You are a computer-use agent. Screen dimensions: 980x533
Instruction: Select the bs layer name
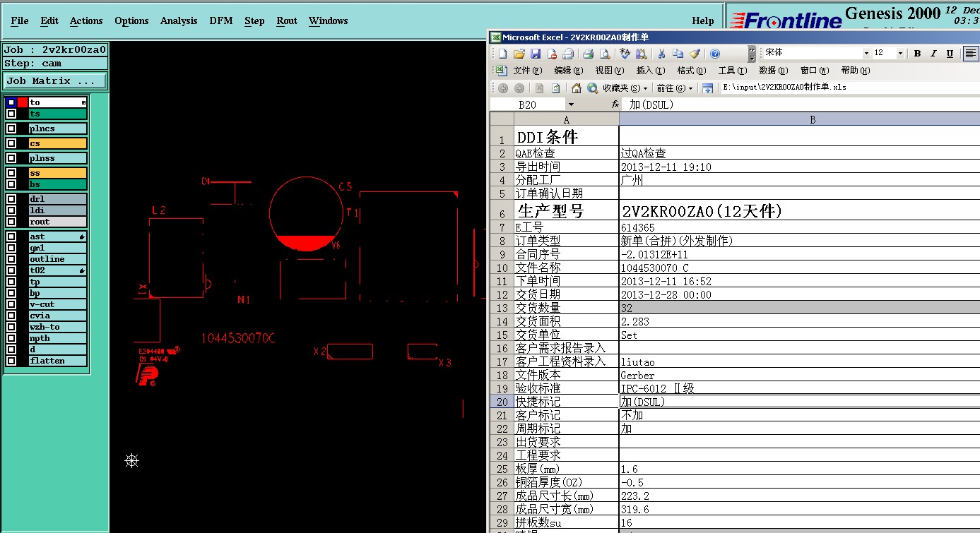click(58, 184)
